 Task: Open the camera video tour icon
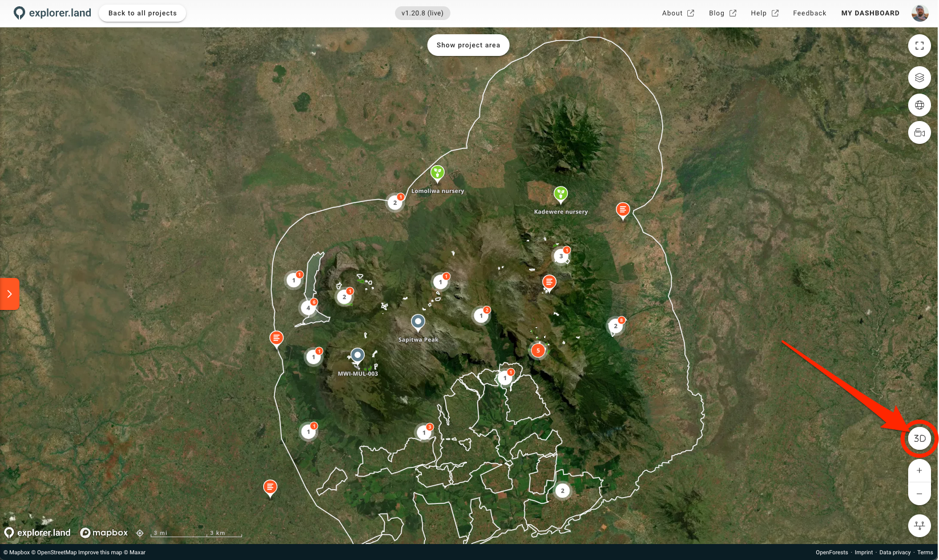coord(919,132)
